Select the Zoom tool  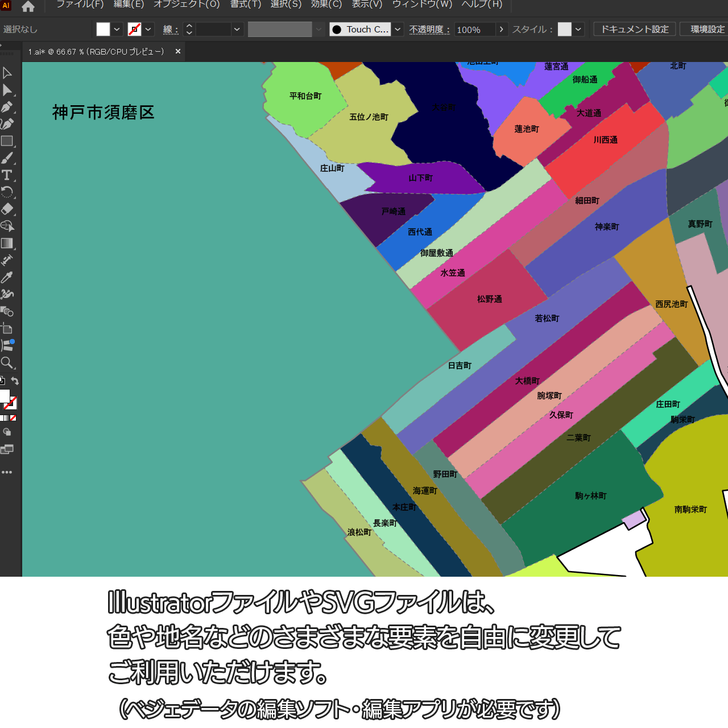(7, 363)
